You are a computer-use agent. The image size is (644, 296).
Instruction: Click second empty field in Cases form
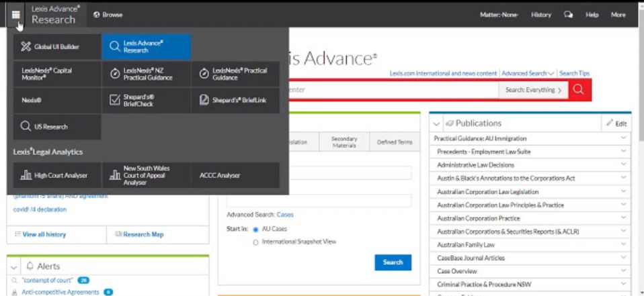tap(319, 201)
